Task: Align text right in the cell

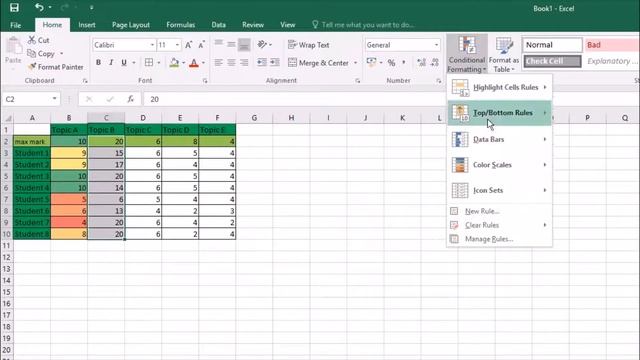Action: [x=244, y=62]
